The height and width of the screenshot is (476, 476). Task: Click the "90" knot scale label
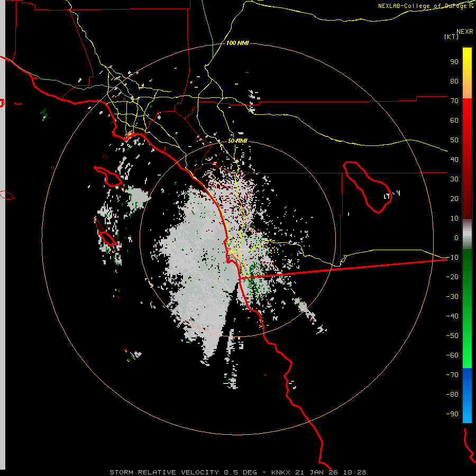454,62
